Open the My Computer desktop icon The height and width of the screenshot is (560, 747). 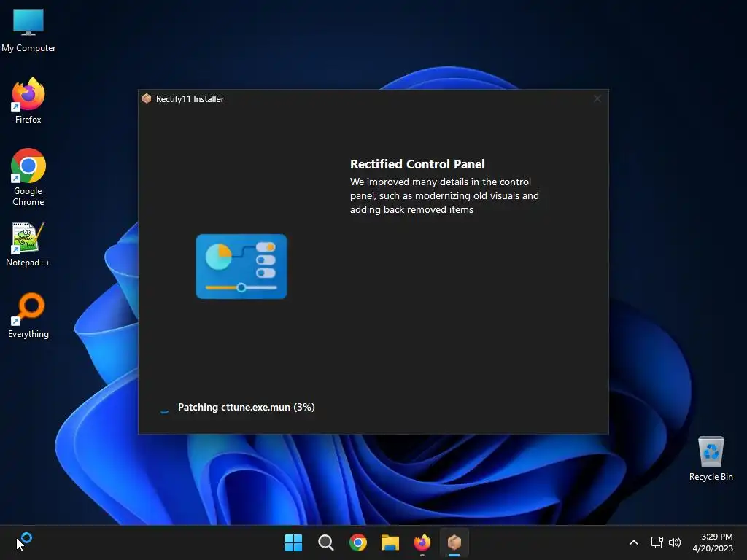click(28, 31)
